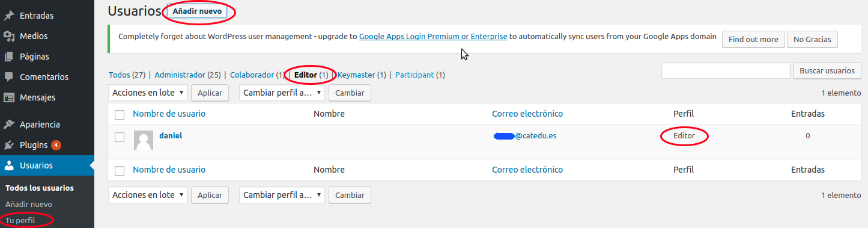
Task: Open the bottom Acciones en lote dropdown
Action: (147, 195)
